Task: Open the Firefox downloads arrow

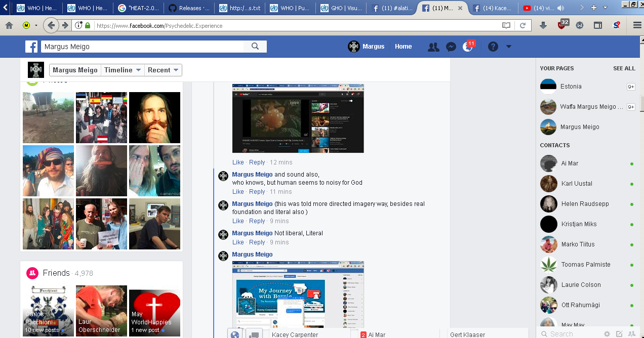Action: pos(543,25)
